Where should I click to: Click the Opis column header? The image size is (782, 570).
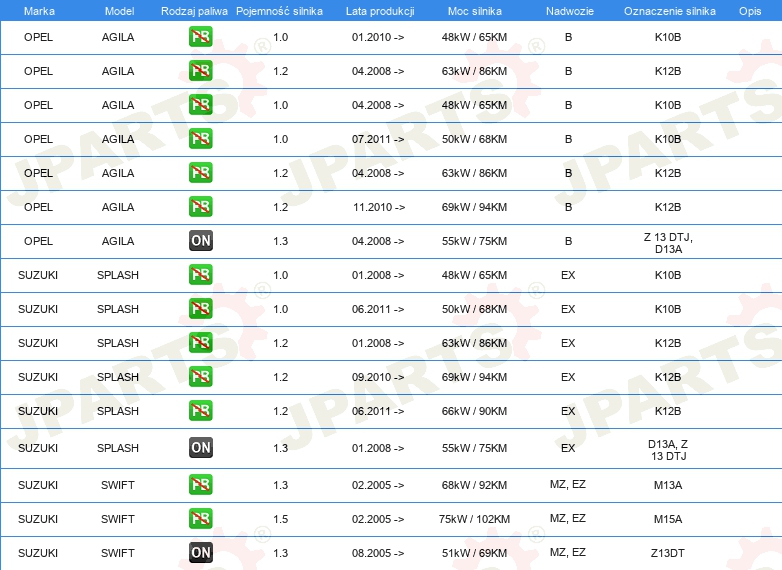(750, 11)
